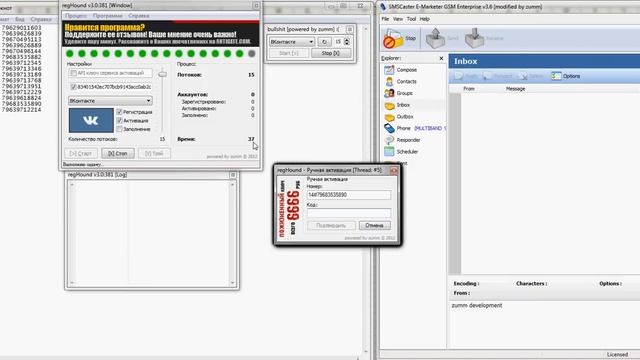Open the Help menu in SMSCaster
This screenshot has width=640, height=360.
point(424,19)
